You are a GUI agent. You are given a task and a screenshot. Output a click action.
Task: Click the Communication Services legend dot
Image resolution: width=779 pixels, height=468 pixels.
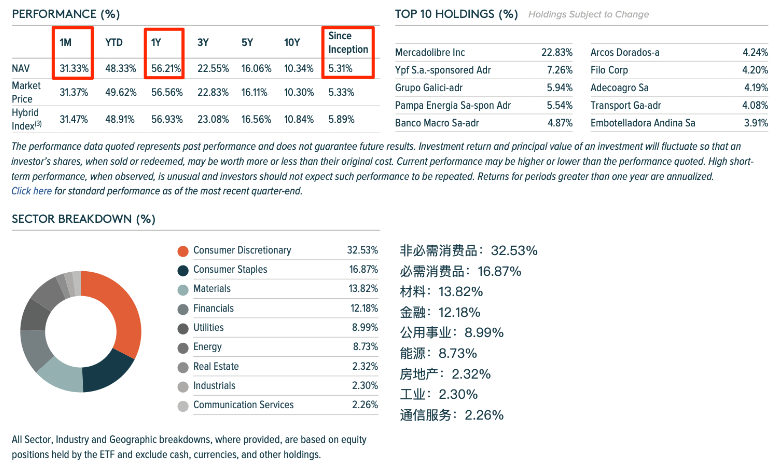coord(183,406)
